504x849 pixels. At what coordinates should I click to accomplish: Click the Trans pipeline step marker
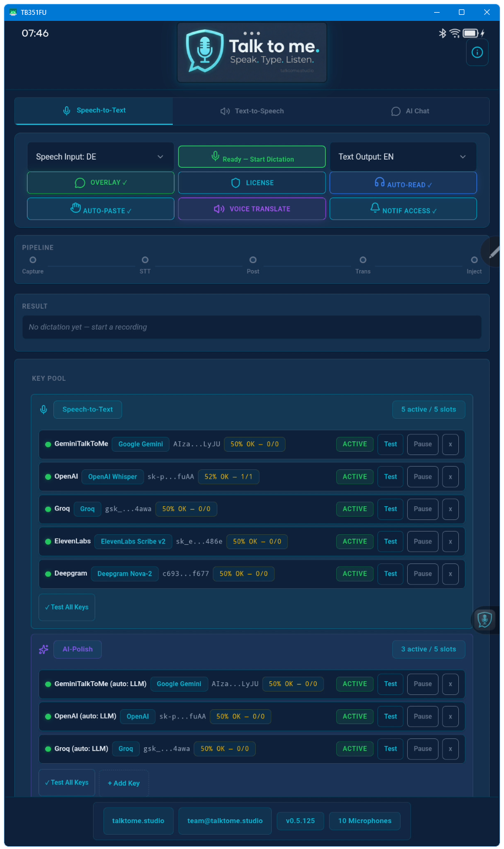tap(363, 260)
